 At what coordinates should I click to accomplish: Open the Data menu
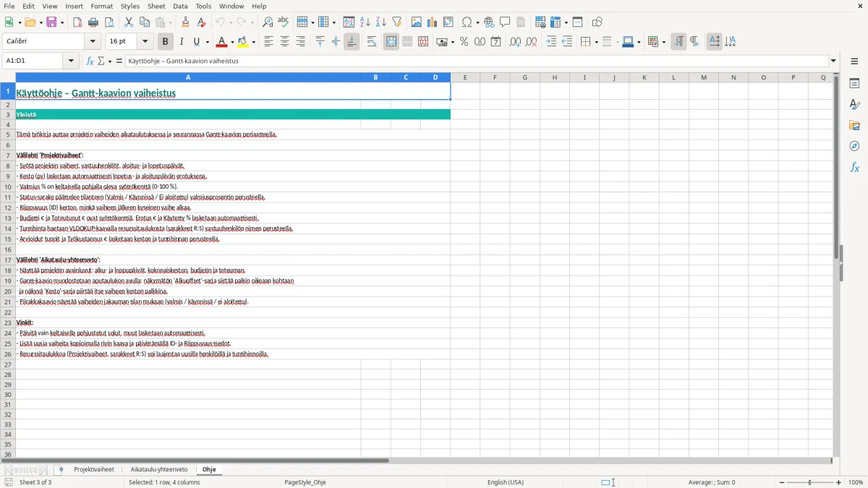180,6
